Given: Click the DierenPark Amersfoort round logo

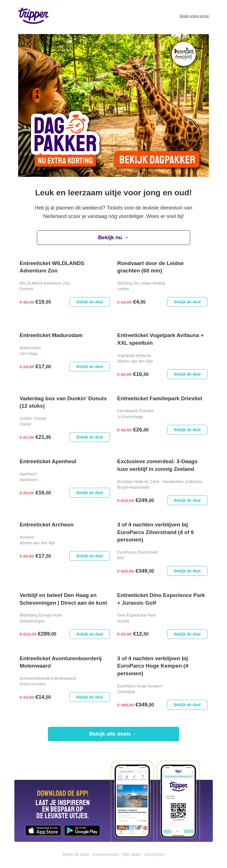Looking at the screenshot, I should (184, 54).
